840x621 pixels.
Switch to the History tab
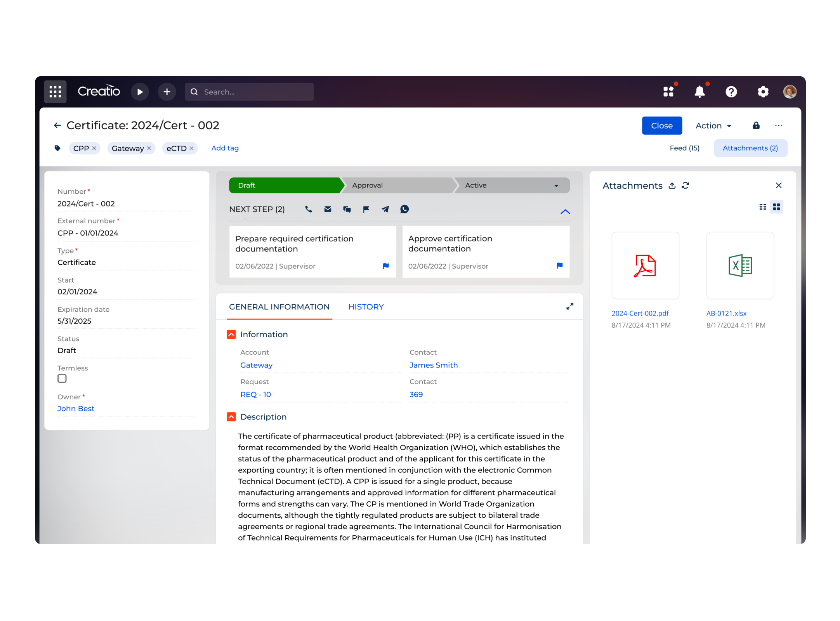[365, 307]
